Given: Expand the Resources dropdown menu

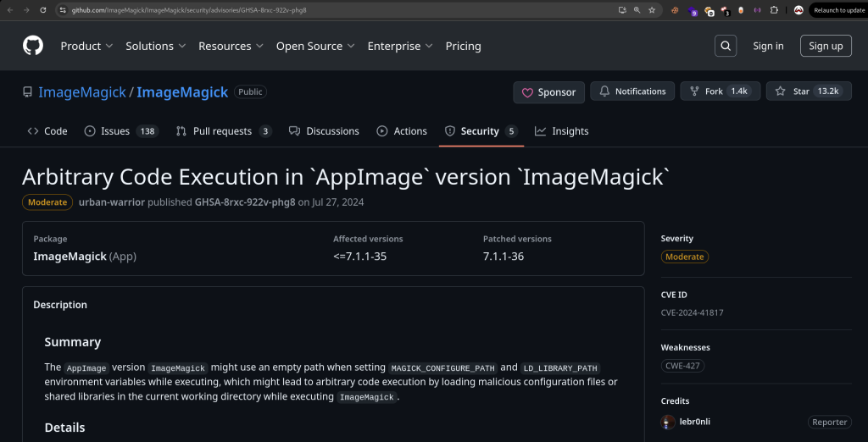Looking at the screenshot, I should tap(231, 46).
